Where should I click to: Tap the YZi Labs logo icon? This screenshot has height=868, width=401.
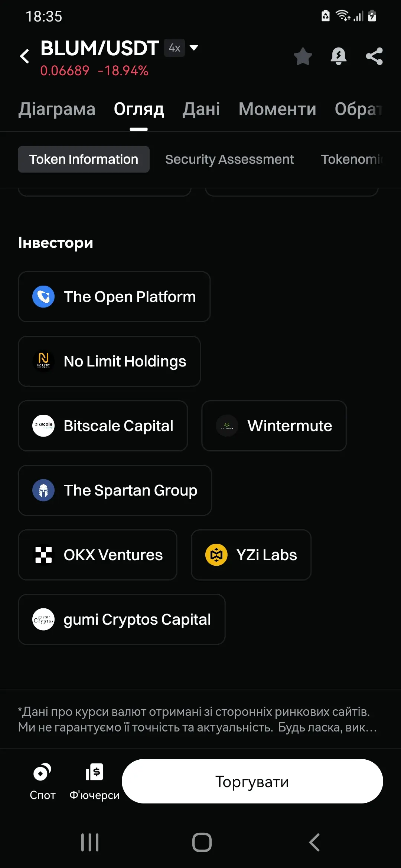click(216, 555)
